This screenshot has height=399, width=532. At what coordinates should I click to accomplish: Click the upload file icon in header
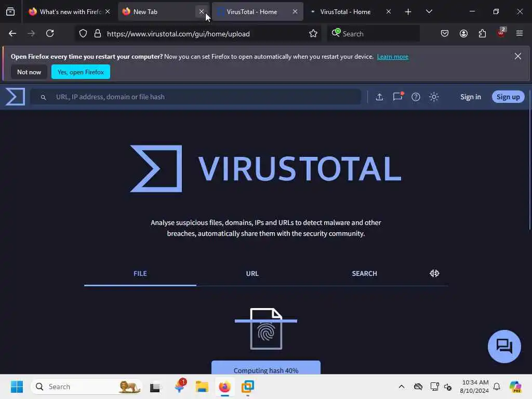tap(380, 97)
